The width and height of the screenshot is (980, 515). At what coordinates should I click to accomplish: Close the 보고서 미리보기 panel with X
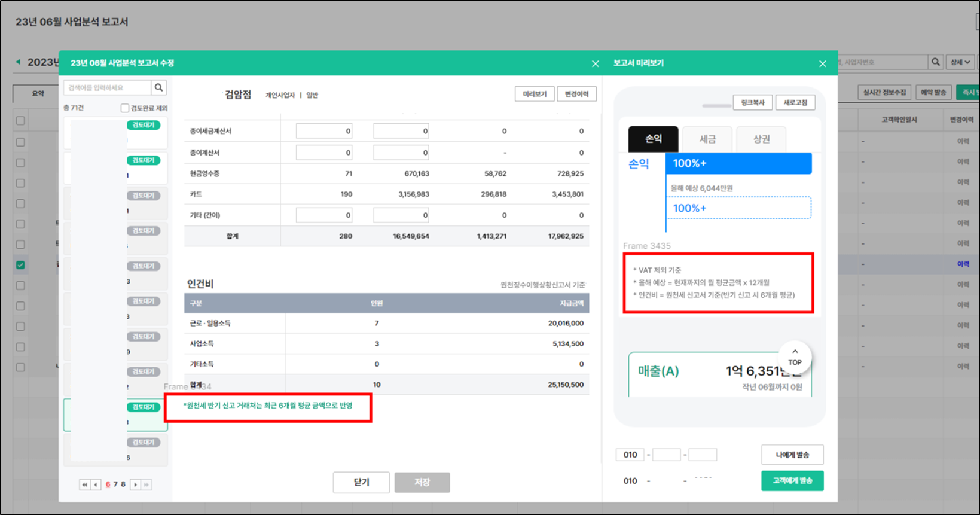[x=822, y=63]
